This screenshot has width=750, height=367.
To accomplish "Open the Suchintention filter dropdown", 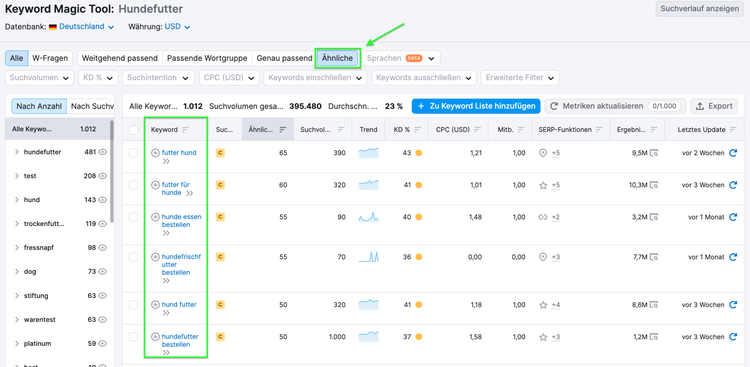I will (x=158, y=78).
